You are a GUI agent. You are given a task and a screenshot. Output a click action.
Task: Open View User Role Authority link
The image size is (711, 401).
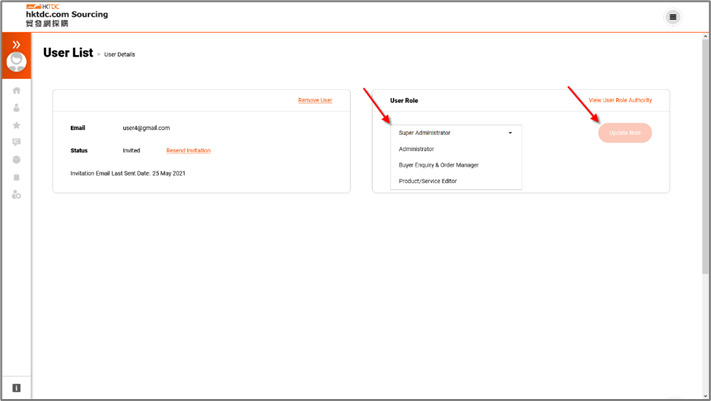(x=620, y=100)
